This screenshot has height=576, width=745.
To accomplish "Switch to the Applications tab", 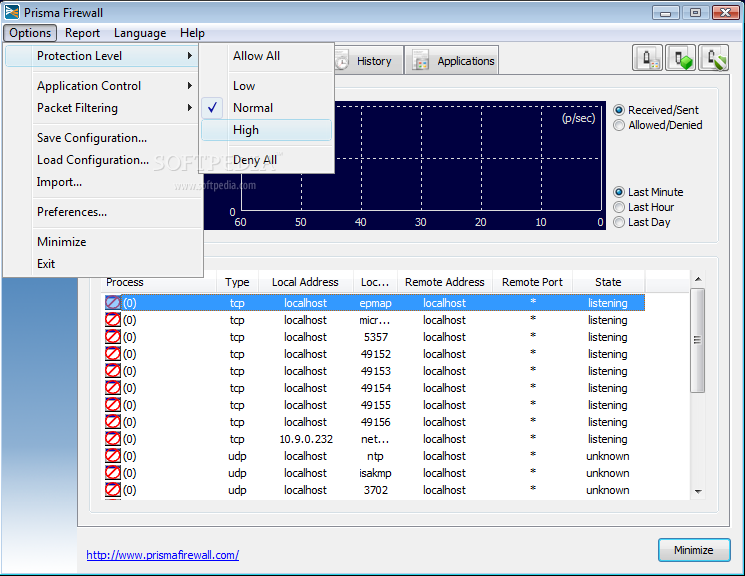I will click(x=451, y=60).
